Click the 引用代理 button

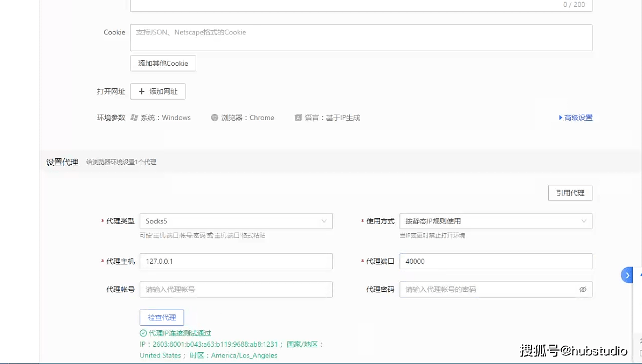click(570, 192)
